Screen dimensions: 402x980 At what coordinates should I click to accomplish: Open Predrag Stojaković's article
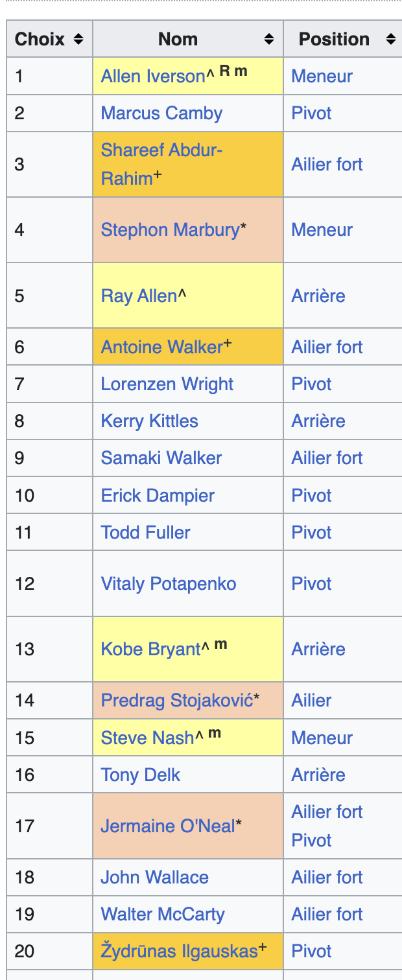point(176,701)
